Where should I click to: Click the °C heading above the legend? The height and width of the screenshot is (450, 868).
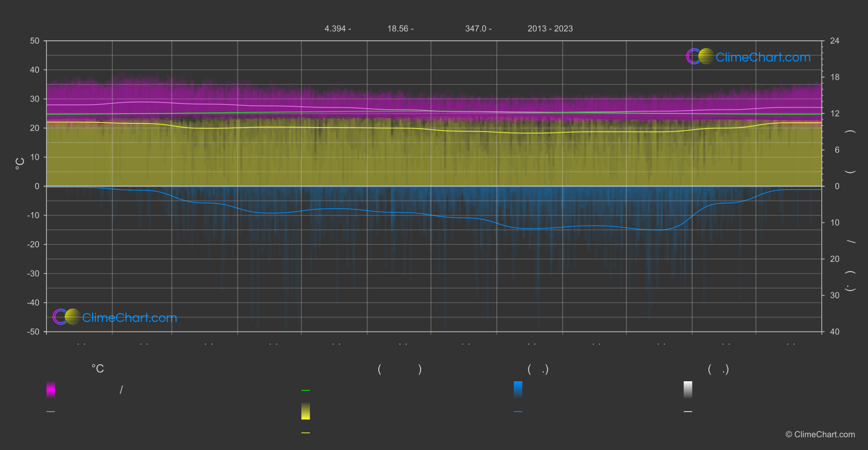point(98,369)
